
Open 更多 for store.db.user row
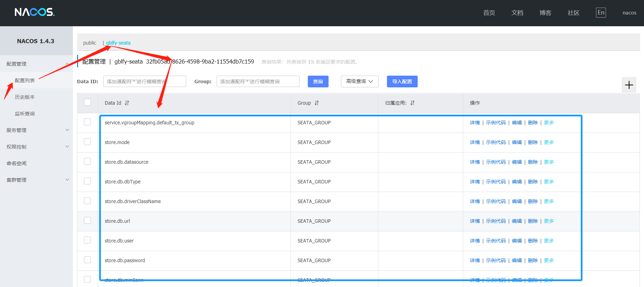549,241
